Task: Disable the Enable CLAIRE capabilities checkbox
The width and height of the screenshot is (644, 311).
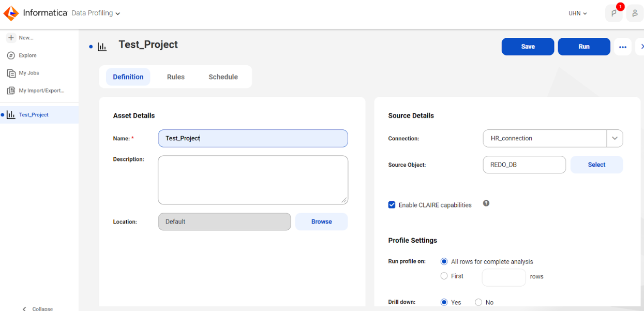Action: pyautogui.click(x=392, y=204)
